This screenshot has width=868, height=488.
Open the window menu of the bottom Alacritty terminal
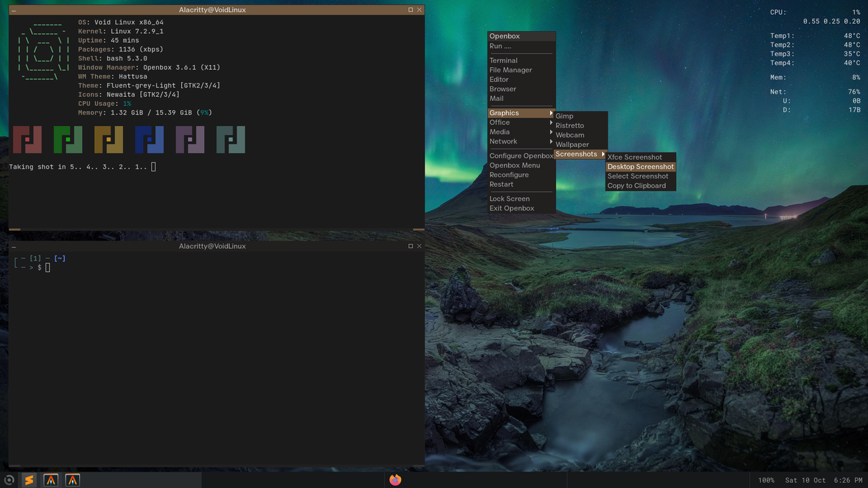pyautogui.click(x=14, y=246)
